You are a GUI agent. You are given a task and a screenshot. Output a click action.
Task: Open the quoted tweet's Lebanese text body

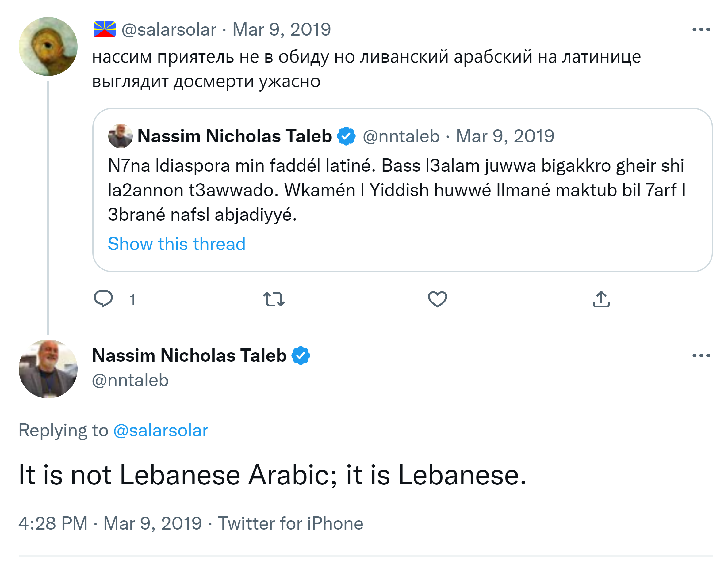click(x=396, y=190)
